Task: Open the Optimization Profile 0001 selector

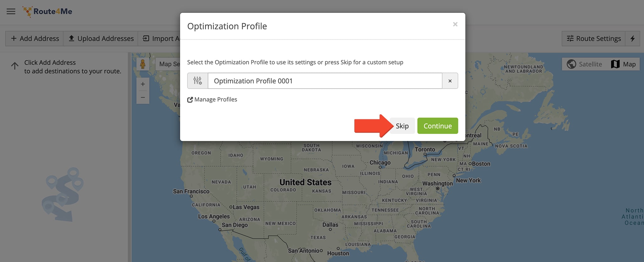Action: (325, 81)
